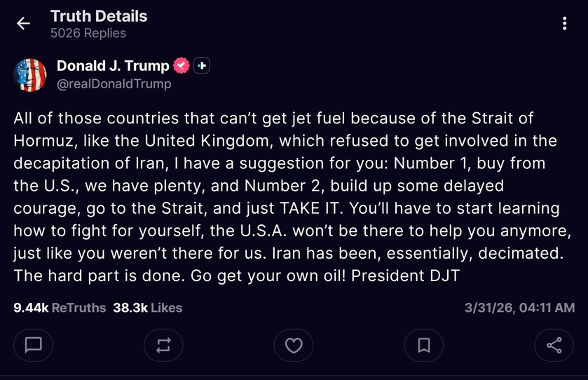Share the post via share icon
The image size is (588, 380).
pyautogui.click(x=554, y=345)
